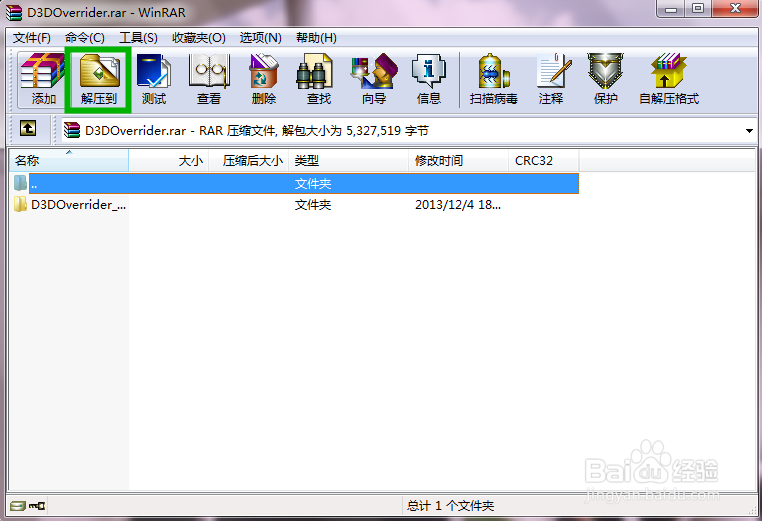Click the Virus Scan (扫描病毒) icon
Viewport: 762px width, 521px height.
493,79
